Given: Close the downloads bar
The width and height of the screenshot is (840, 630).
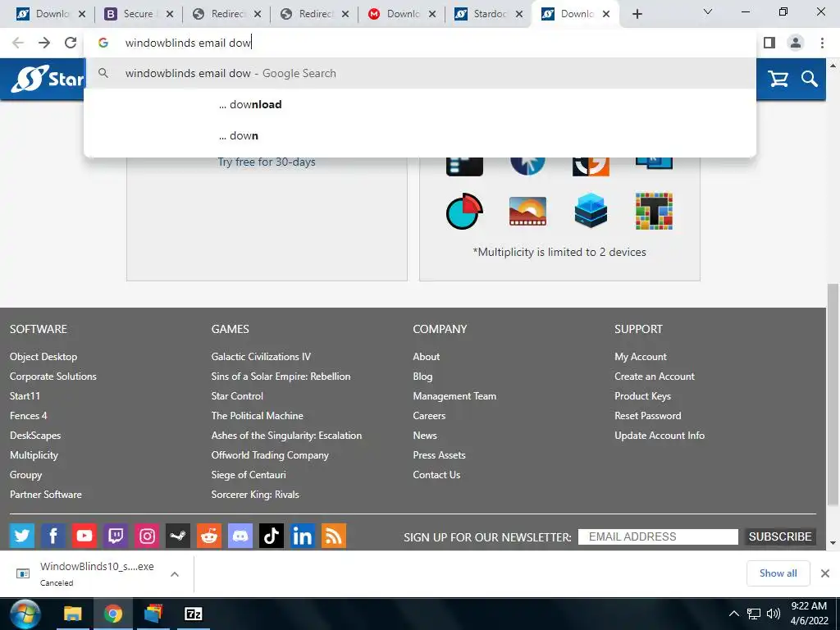Looking at the screenshot, I should tap(825, 573).
